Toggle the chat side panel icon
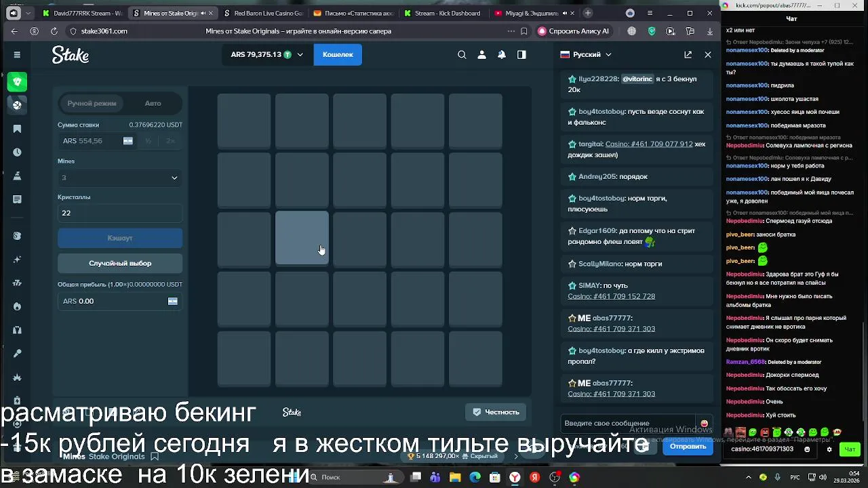Screen dimensions: 868x488 521,55
